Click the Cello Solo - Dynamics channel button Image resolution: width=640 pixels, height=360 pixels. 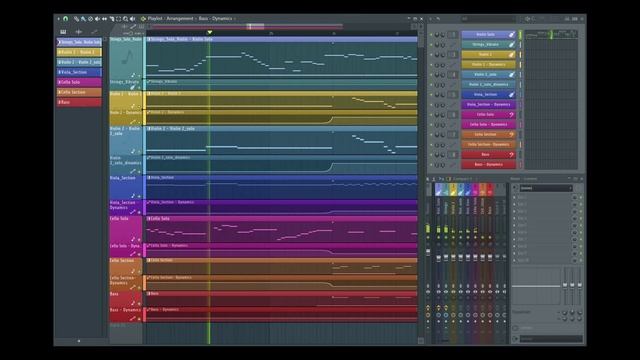489,124
